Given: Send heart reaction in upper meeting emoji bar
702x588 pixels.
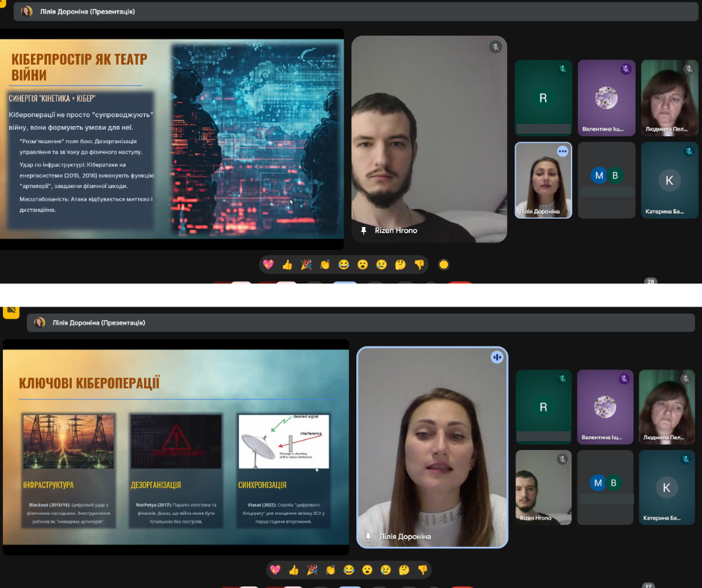Looking at the screenshot, I should point(268,264).
